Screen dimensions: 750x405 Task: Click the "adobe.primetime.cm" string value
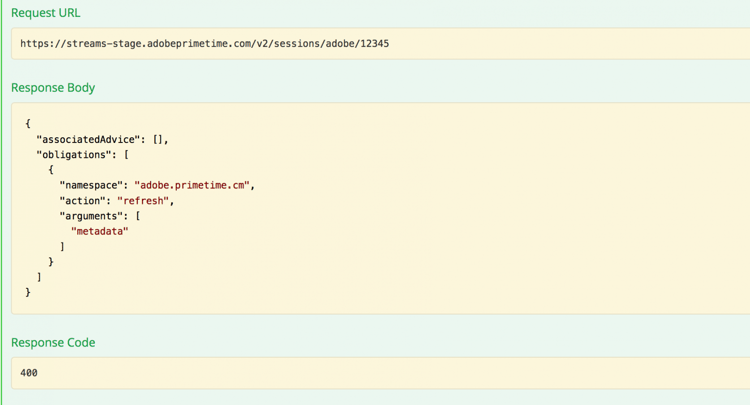point(192,186)
